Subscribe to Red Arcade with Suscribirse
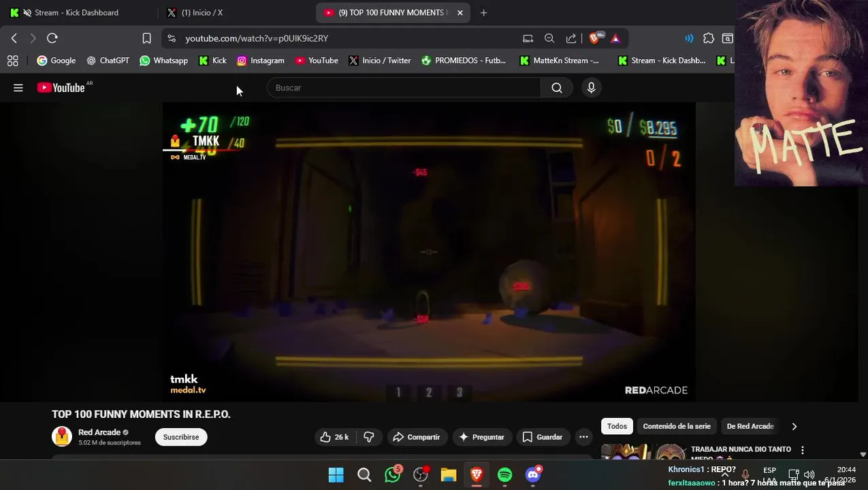 point(181,437)
